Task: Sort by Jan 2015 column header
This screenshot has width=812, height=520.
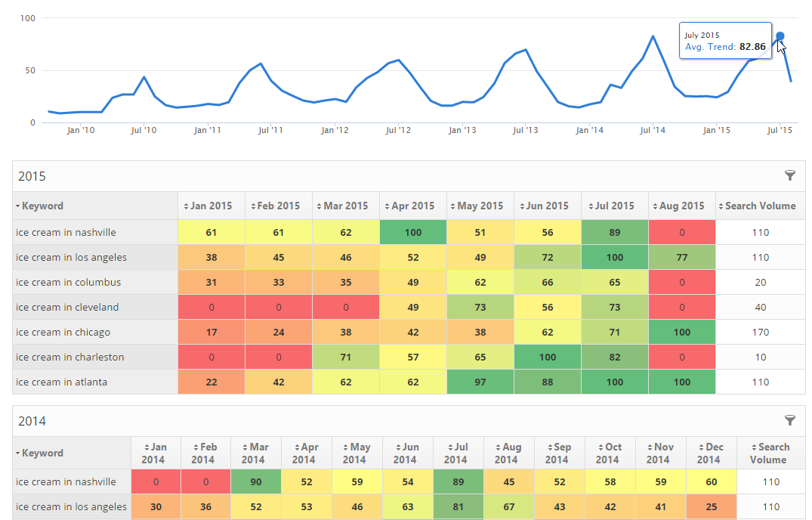Action: (x=211, y=206)
